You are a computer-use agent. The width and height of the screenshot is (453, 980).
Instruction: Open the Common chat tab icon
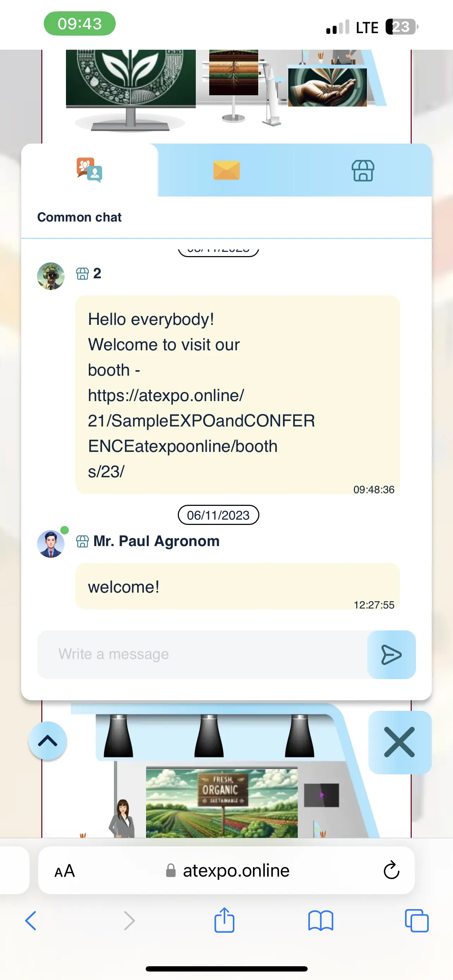click(x=89, y=170)
